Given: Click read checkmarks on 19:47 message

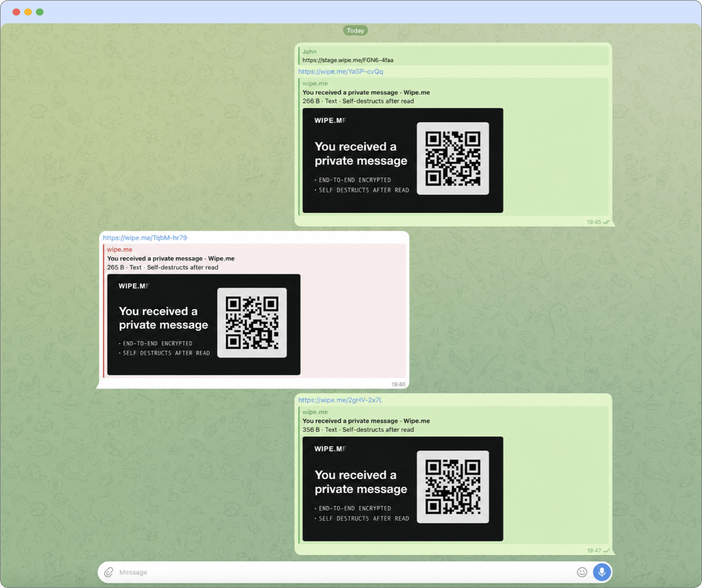Looking at the screenshot, I should (x=606, y=551).
